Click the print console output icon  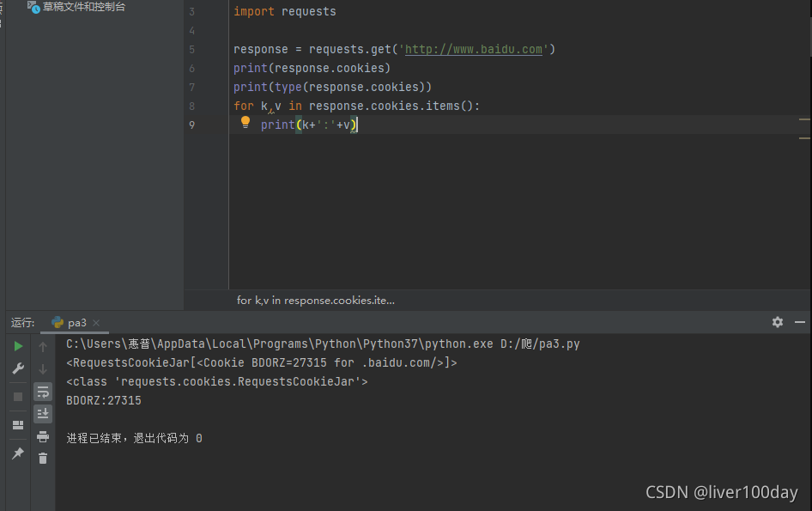[x=43, y=437]
